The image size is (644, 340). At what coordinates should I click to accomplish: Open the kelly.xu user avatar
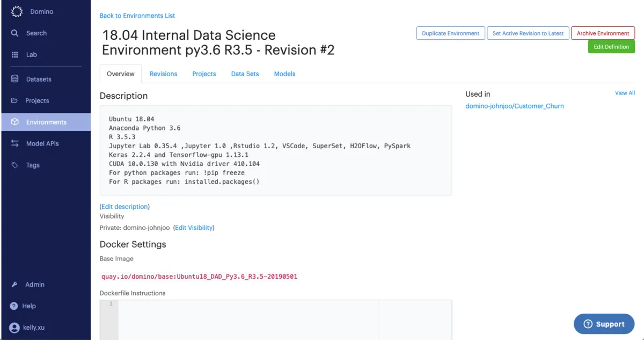pos(14,327)
